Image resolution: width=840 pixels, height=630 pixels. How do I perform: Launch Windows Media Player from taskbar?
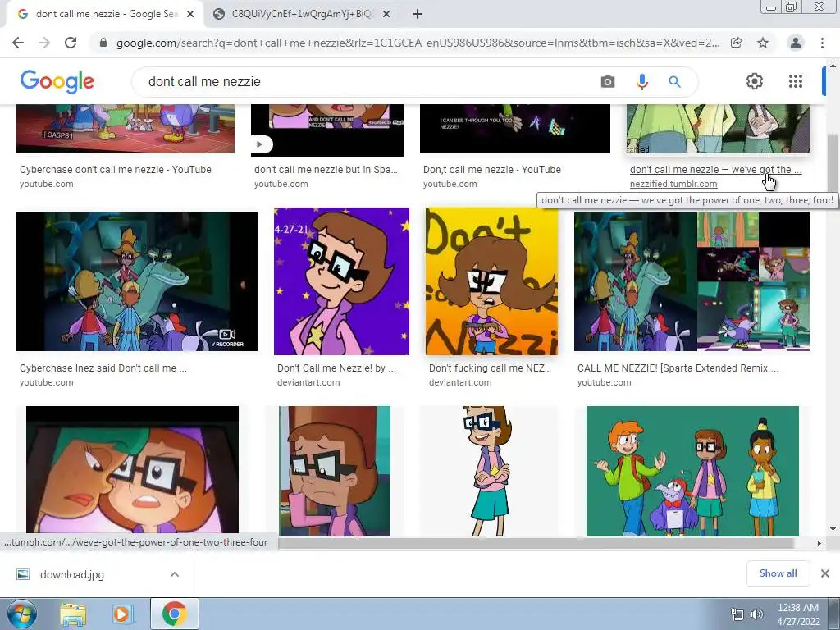click(x=122, y=614)
